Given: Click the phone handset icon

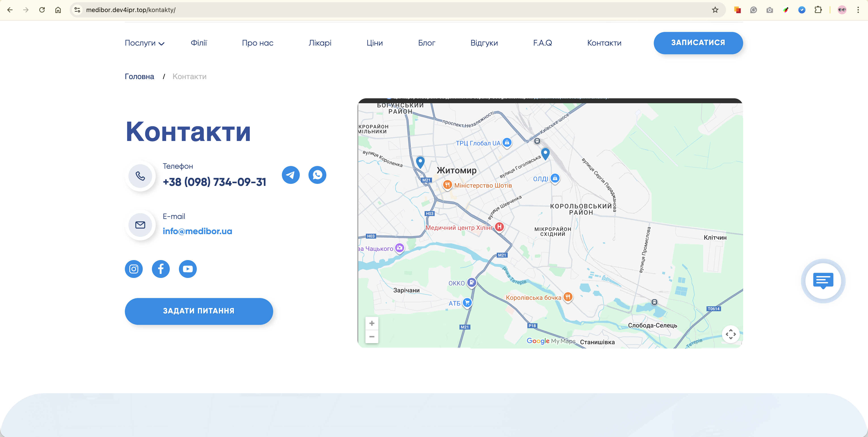Looking at the screenshot, I should click(x=140, y=176).
